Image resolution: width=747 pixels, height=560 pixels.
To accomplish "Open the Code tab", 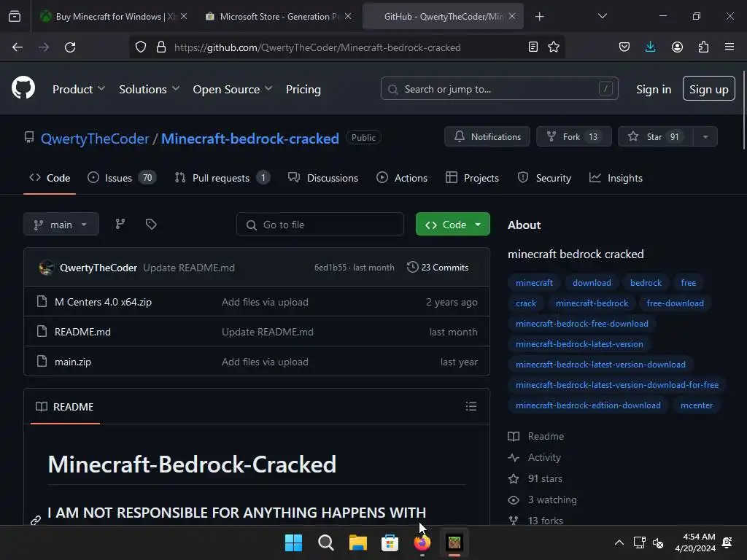I will click(x=50, y=178).
